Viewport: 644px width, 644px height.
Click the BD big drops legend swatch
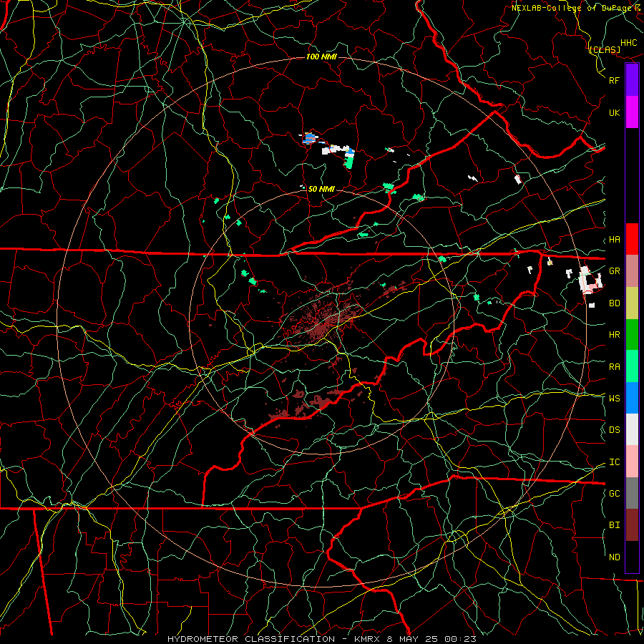(632, 303)
